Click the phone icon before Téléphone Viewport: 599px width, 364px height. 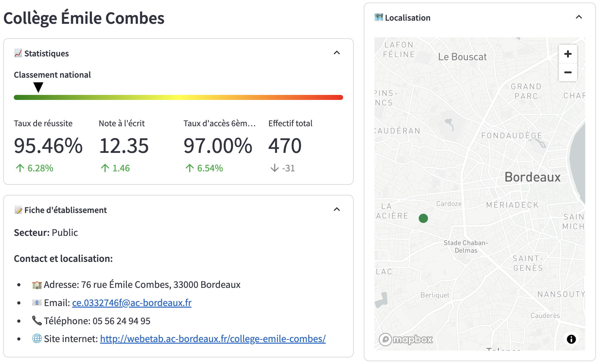click(37, 320)
